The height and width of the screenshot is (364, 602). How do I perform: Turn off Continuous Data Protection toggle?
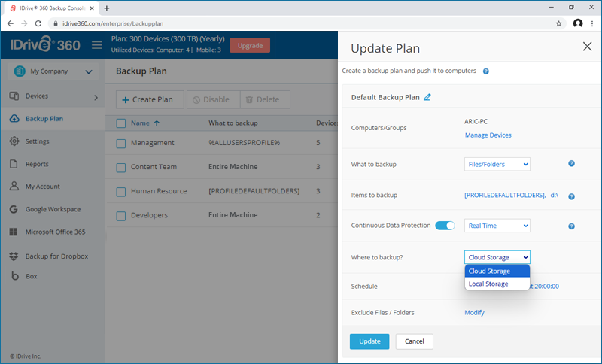[445, 226]
